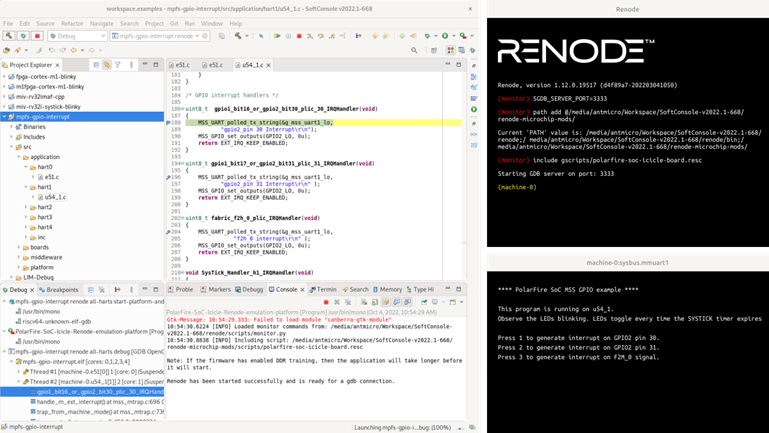Click the Build hammer button in launch bar
769x433 pixels.
(x=9, y=36)
